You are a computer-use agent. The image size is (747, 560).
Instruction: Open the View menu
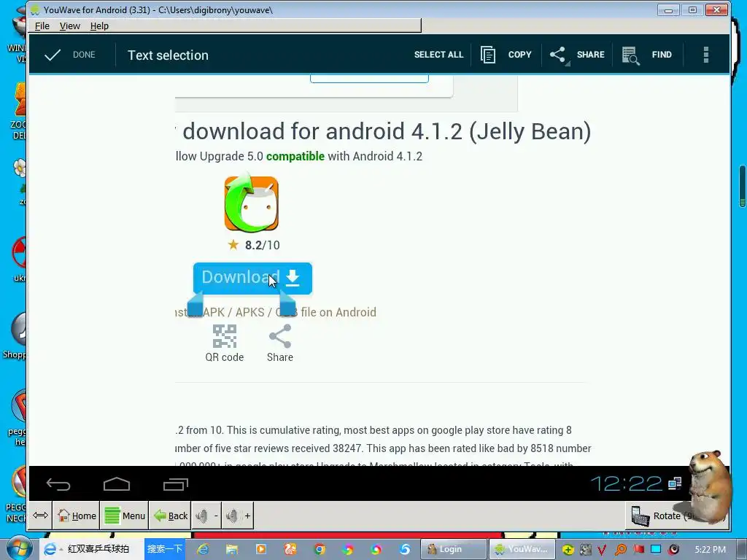tap(69, 26)
